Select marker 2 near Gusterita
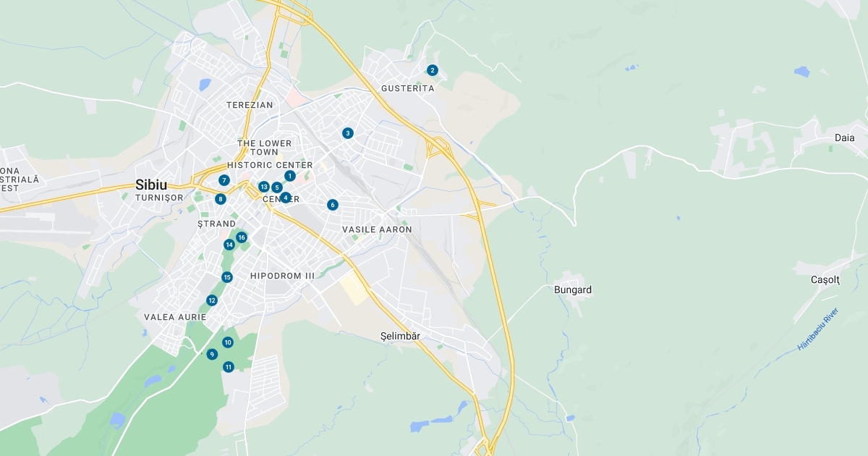 click(432, 70)
